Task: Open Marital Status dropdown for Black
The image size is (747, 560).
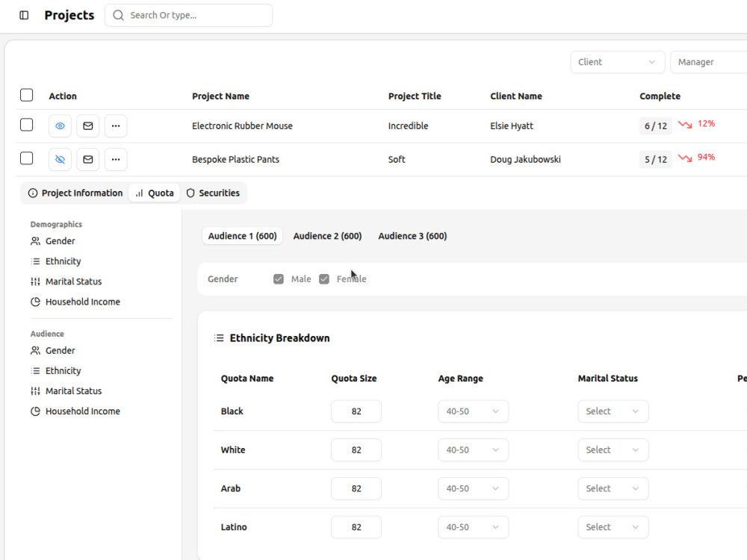Action: click(x=613, y=411)
